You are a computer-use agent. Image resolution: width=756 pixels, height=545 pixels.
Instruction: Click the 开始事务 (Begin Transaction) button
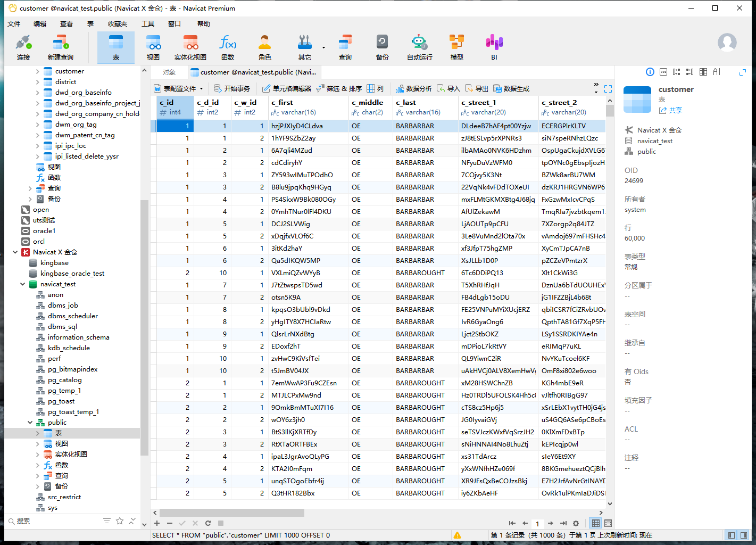(232, 88)
